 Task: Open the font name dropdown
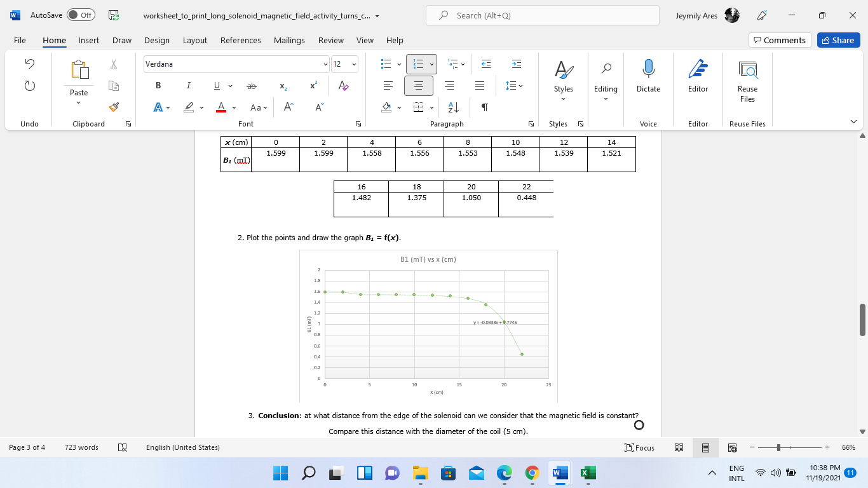coord(326,64)
